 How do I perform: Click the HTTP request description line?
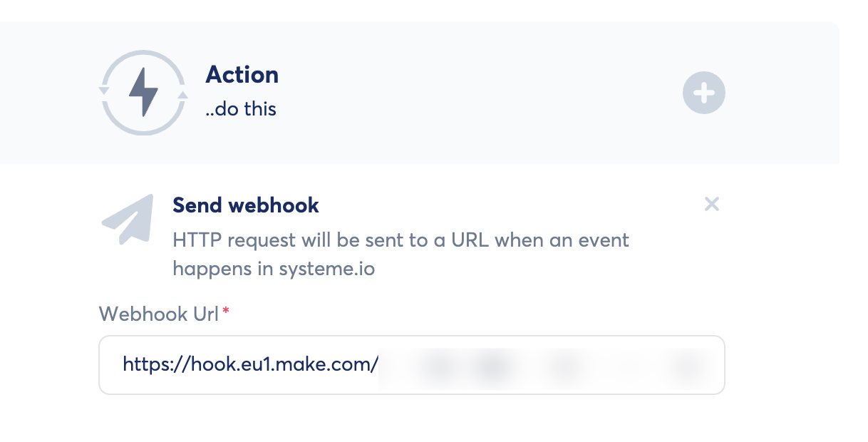[x=401, y=240]
